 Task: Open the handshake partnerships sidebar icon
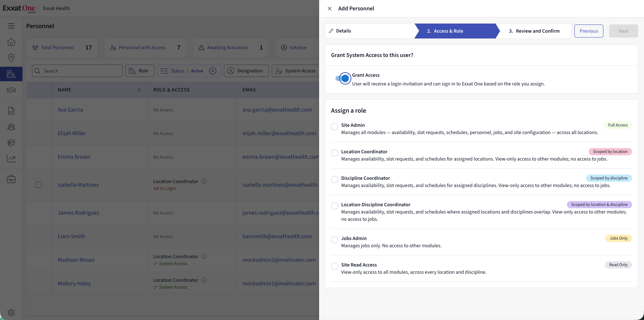pos(11,90)
